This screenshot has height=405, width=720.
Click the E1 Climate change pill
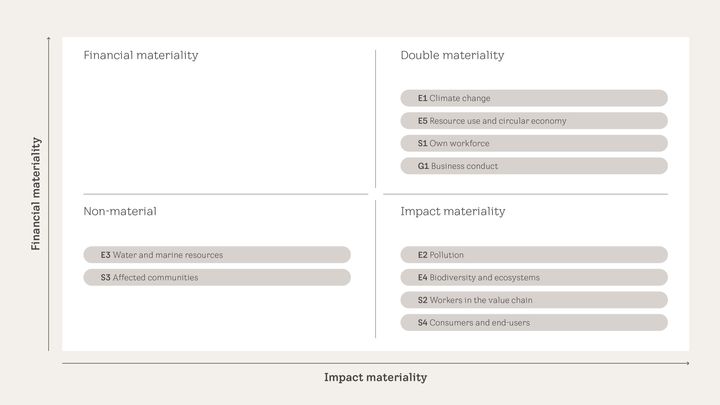click(534, 98)
